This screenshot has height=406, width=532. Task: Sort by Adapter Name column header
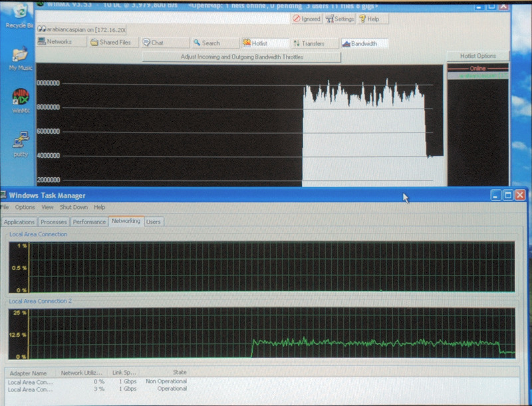(30, 373)
